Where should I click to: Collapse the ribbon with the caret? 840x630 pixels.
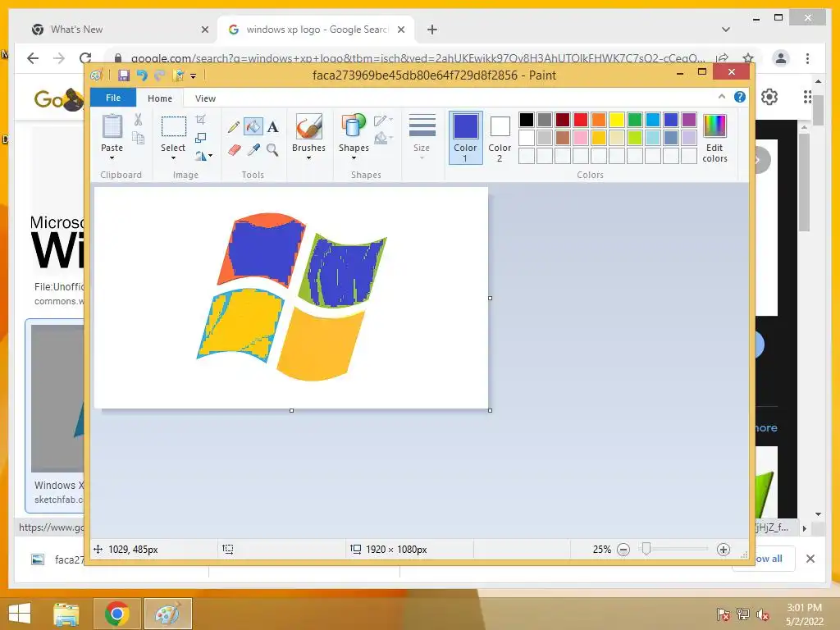(722, 97)
